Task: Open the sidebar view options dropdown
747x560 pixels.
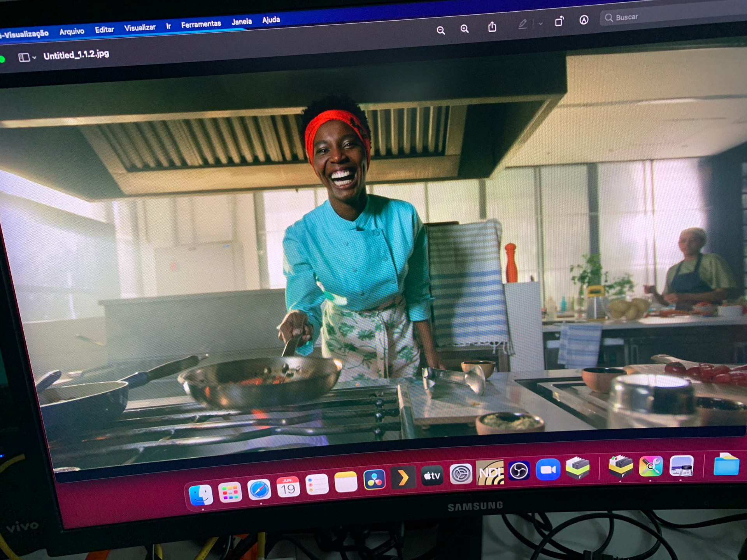Action: tap(27, 58)
